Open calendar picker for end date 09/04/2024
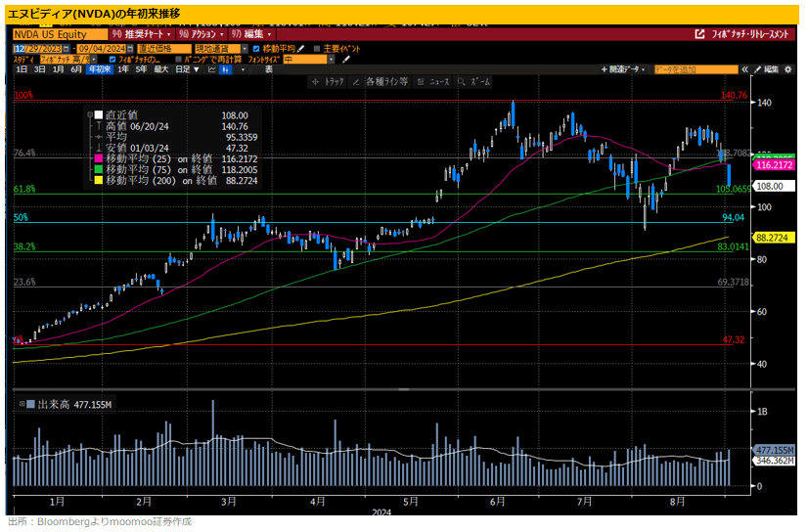The height and width of the screenshot is (532, 808). pos(129,49)
